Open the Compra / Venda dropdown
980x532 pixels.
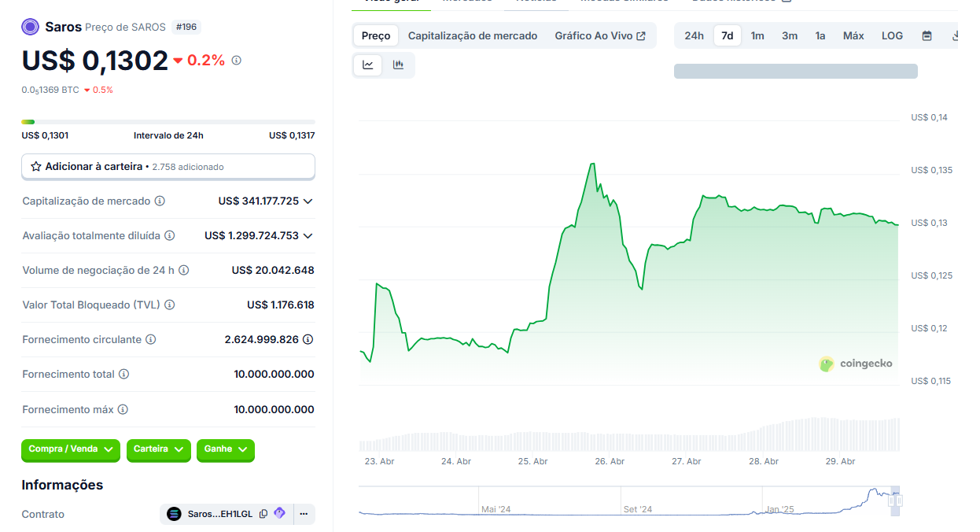[71, 449]
